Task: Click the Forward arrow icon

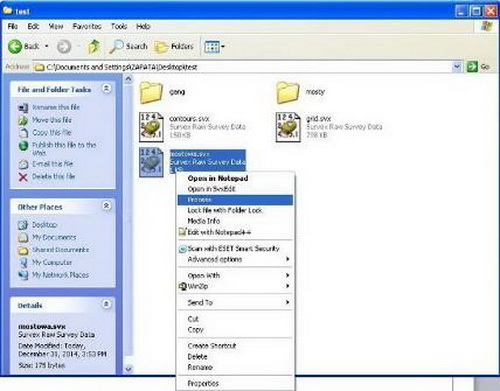Action: [64, 47]
